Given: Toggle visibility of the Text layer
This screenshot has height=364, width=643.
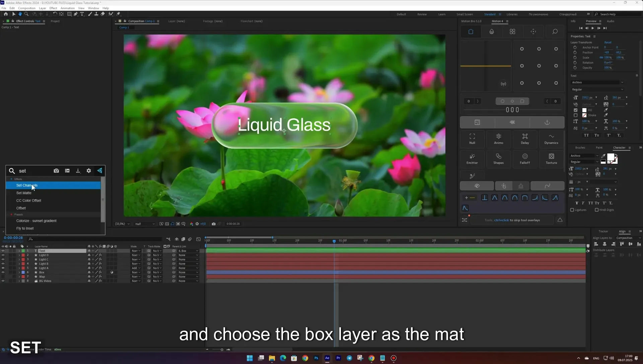Looking at the screenshot, I should pos(3,251).
